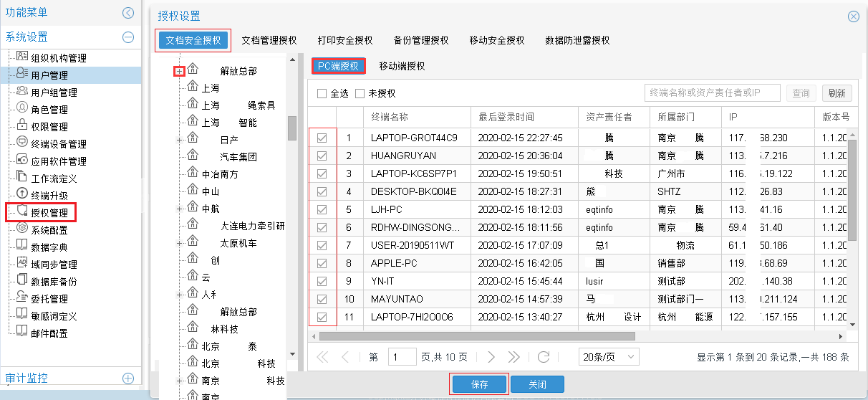868x400 pixels.
Task: Open the 20条/页 page size dropdown
Action: pyautogui.click(x=608, y=356)
